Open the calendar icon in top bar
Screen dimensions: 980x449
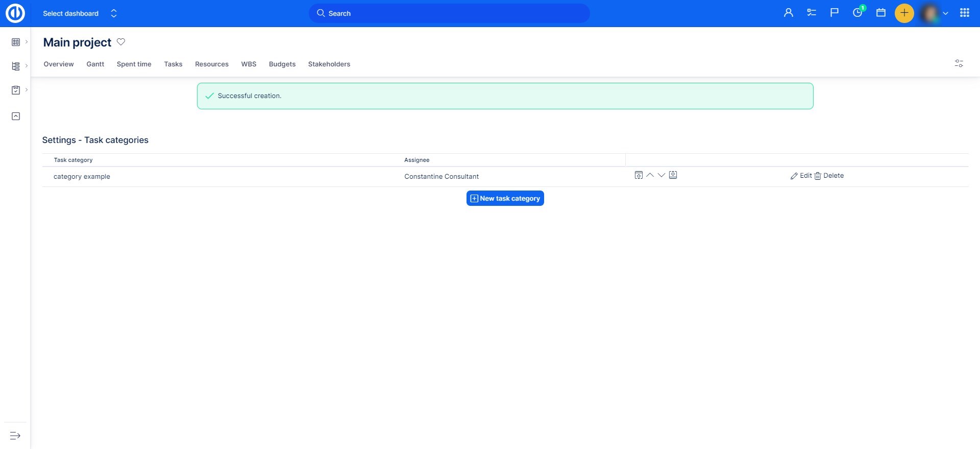881,13
